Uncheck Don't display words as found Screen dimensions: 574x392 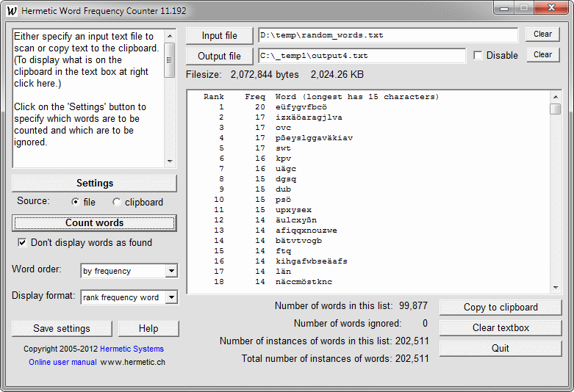pos(22,243)
